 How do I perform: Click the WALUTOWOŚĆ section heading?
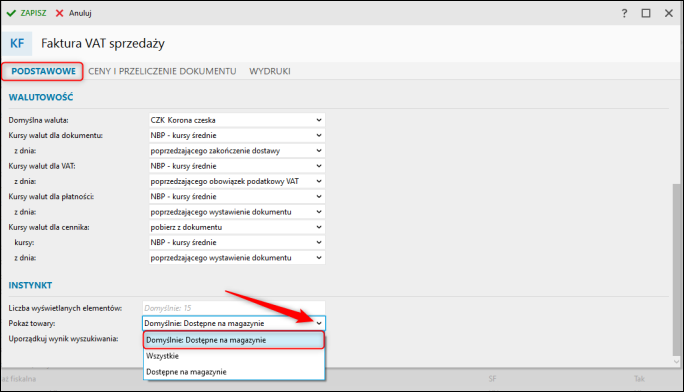tap(41, 97)
